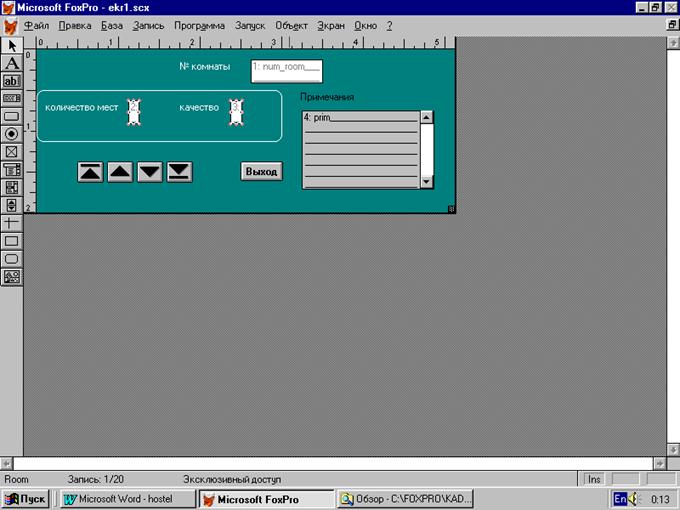Image resolution: width=680 pixels, height=510 pixels.
Task: Click scroll-down arrow of Примечания box
Action: pyautogui.click(x=427, y=182)
